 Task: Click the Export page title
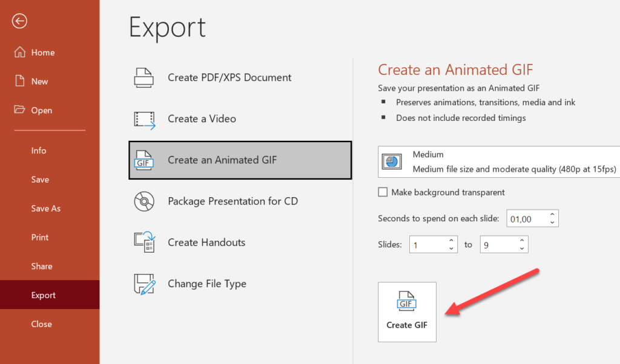coord(167,28)
